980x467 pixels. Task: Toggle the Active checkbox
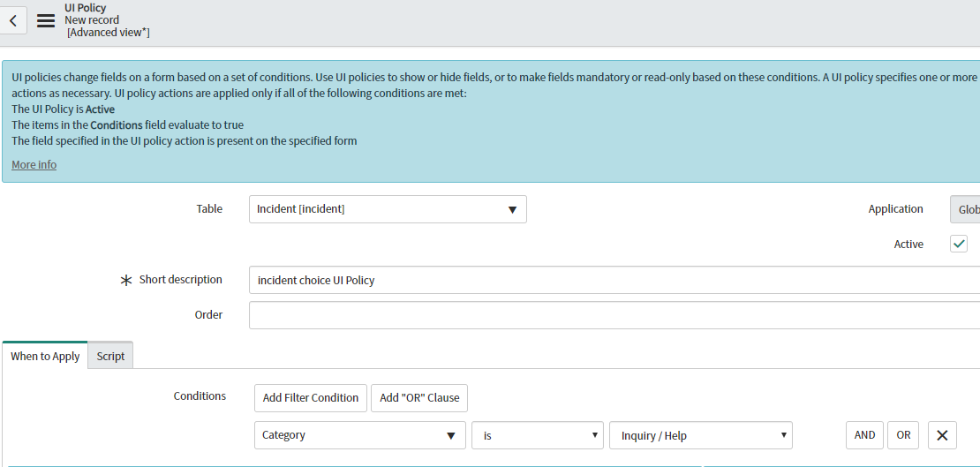[x=959, y=244]
